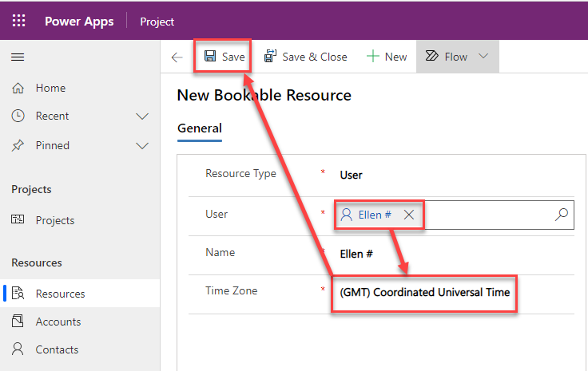The width and height of the screenshot is (588, 371).
Task: Click the back arrow icon
Action: tap(177, 57)
